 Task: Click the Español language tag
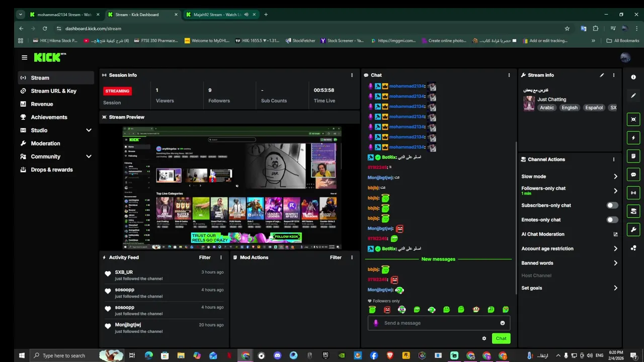click(594, 108)
